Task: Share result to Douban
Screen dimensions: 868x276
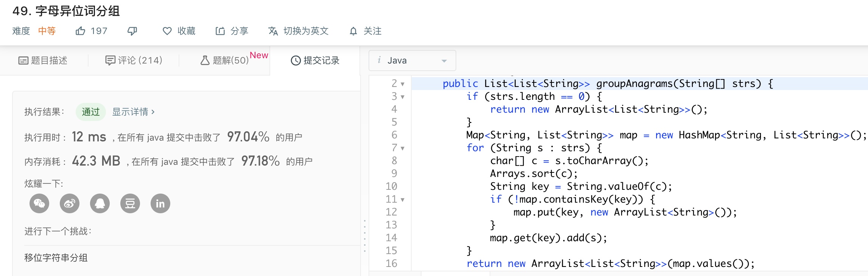Action: pos(130,204)
